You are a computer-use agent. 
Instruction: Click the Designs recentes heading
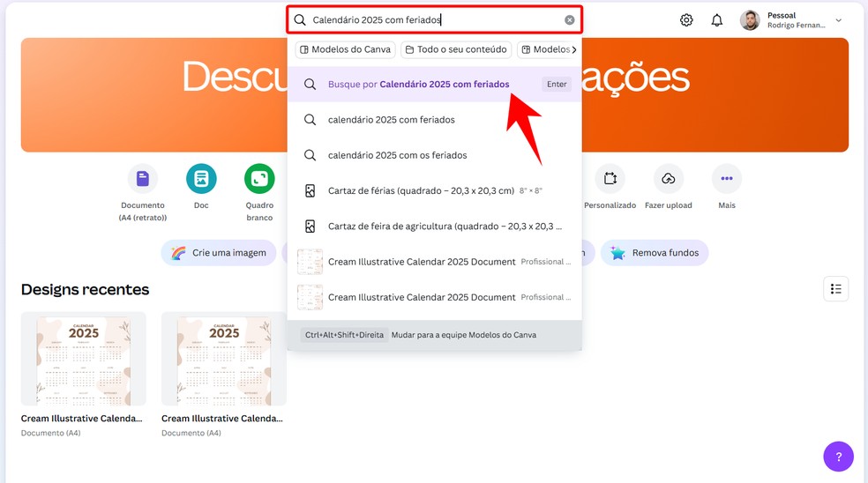(85, 289)
